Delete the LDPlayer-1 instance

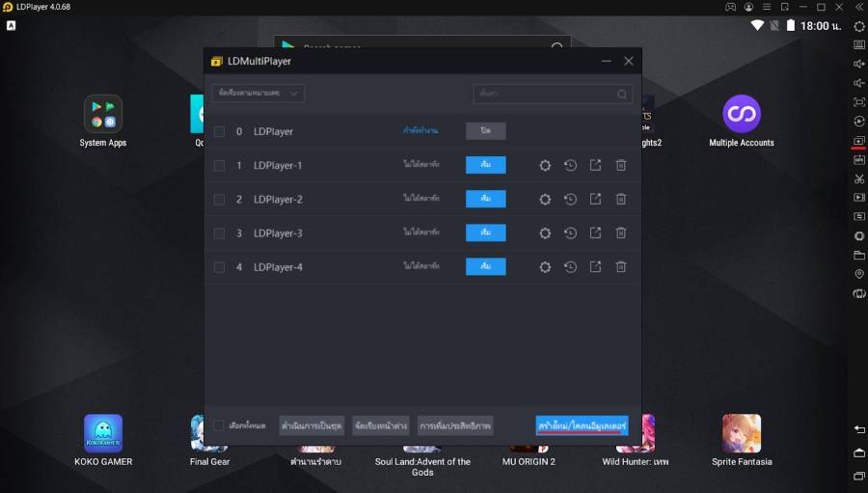pyautogui.click(x=621, y=165)
